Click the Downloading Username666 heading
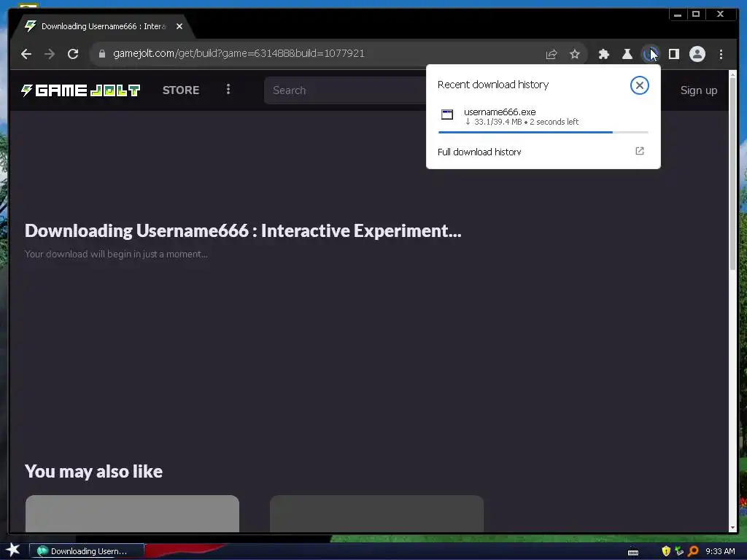Screen dimensions: 747x560 tap(243, 230)
